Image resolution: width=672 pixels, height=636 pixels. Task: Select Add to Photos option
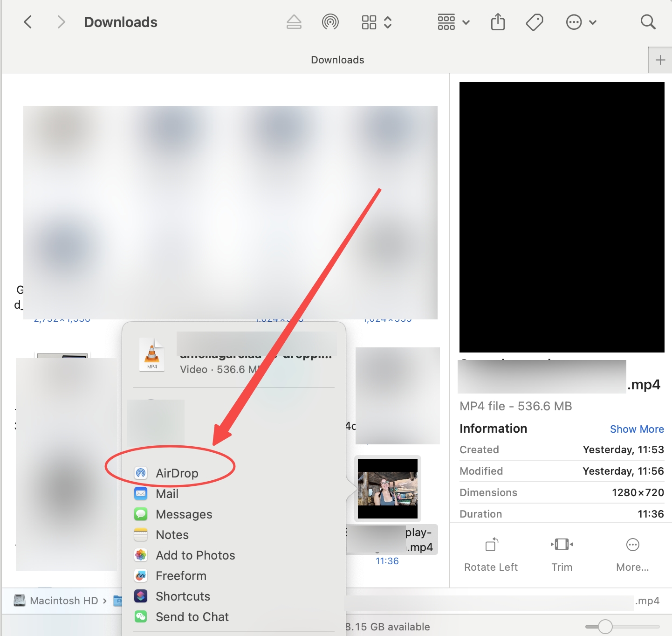(195, 555)
